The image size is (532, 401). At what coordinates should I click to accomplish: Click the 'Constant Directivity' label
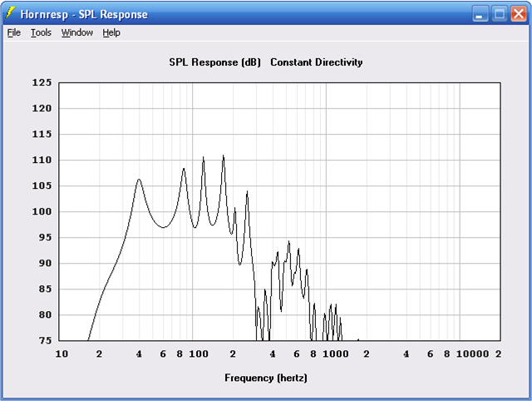317,62
